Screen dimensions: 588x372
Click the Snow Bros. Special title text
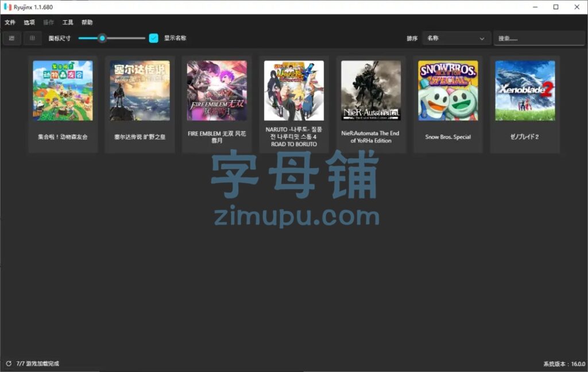click(448, 137)
